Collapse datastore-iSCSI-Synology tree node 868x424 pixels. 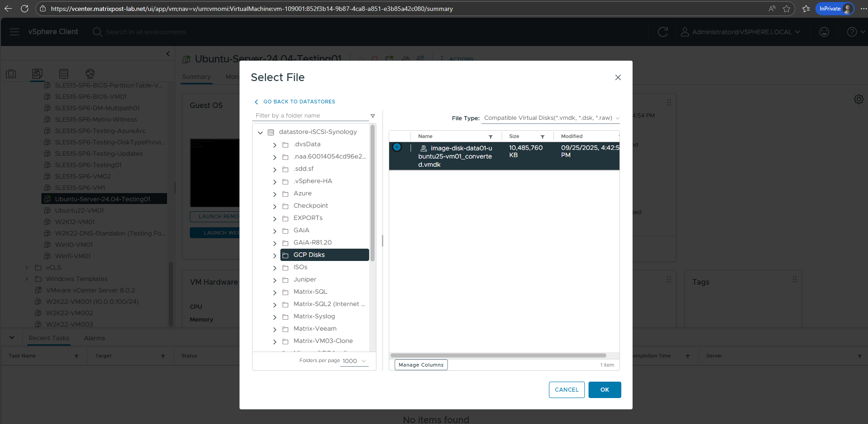tap(260, 133)
